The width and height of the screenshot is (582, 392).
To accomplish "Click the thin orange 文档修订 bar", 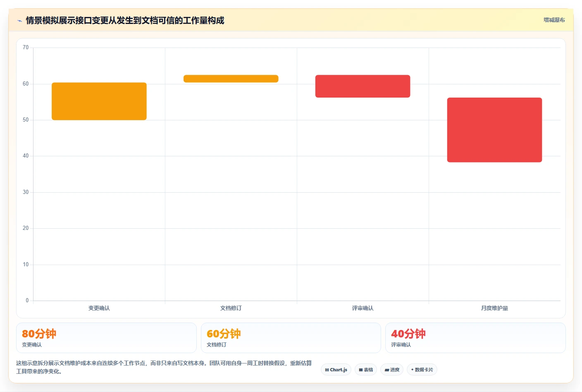I will (x=231, y=79).
